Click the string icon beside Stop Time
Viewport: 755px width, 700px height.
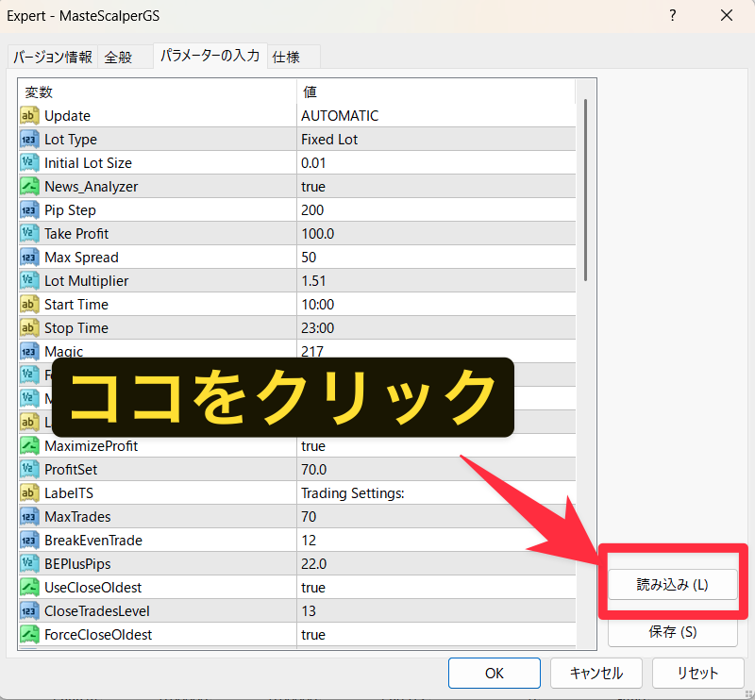coord(29,328)
